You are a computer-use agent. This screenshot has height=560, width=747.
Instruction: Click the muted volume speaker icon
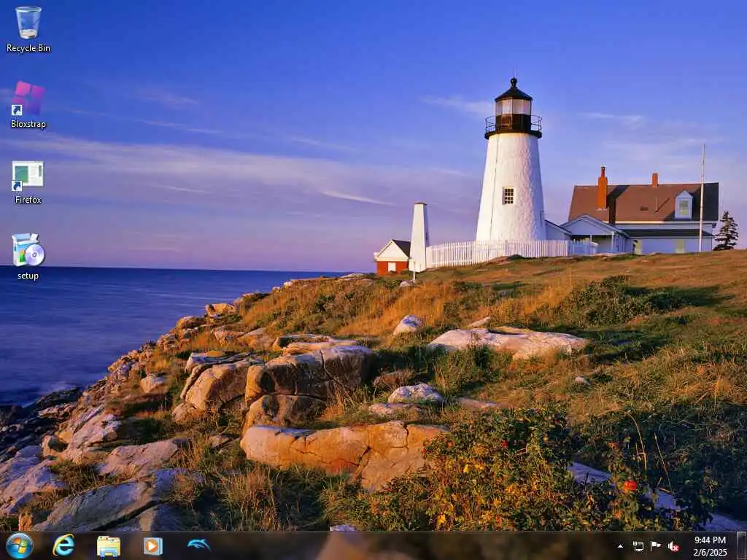tap(673, 546)
